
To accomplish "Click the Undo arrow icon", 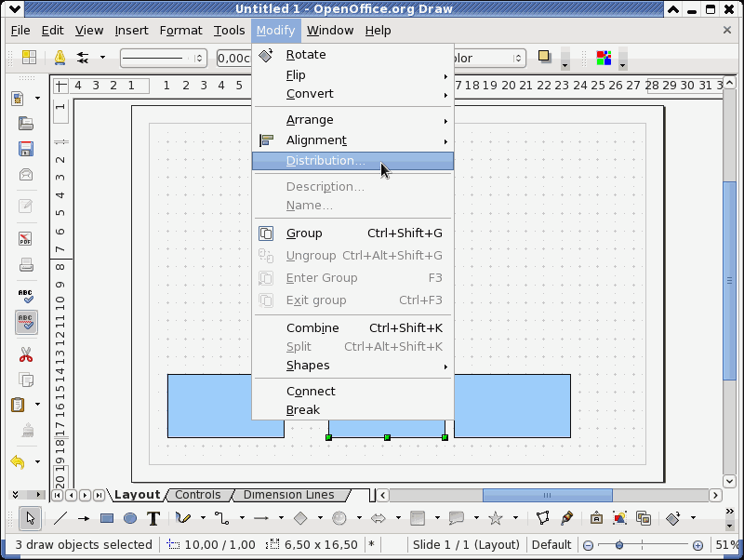I will point(18,461).
